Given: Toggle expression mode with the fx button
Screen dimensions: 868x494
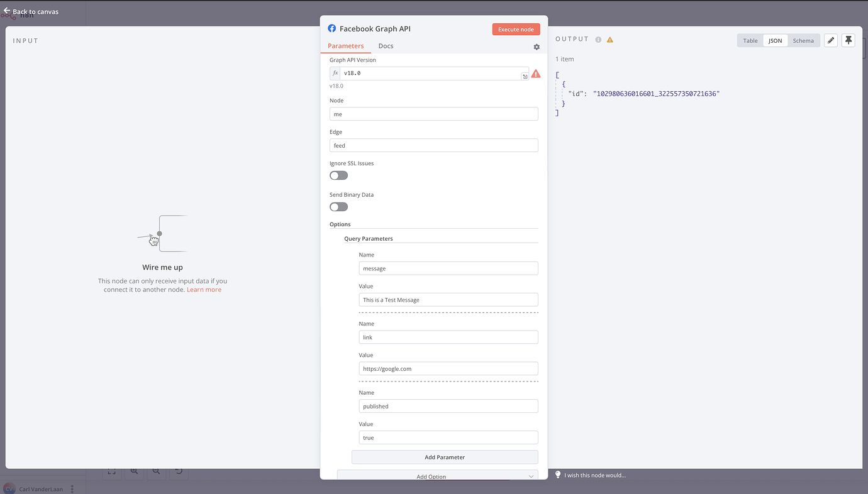Looking at the screenshot, I should click(335, 72).
